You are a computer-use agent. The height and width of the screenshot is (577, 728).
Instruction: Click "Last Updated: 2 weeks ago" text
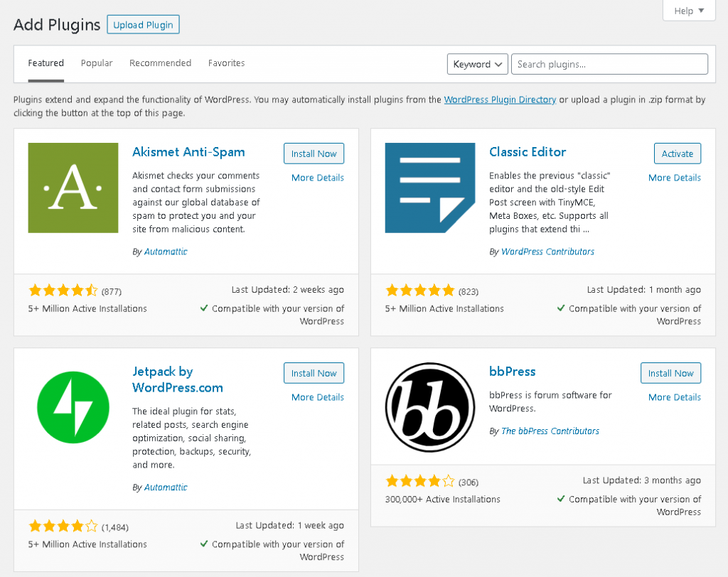pyautogui.click(x=288, y=290)
